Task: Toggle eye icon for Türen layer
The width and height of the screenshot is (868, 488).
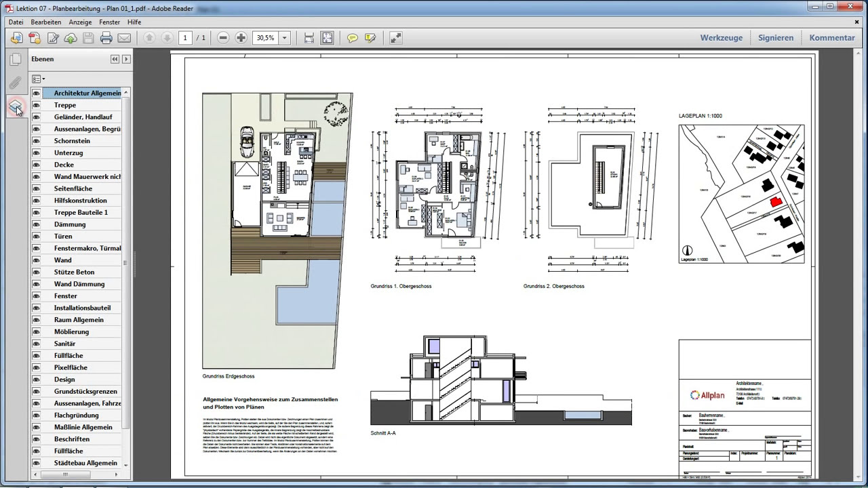Action: tap(36, 237)
